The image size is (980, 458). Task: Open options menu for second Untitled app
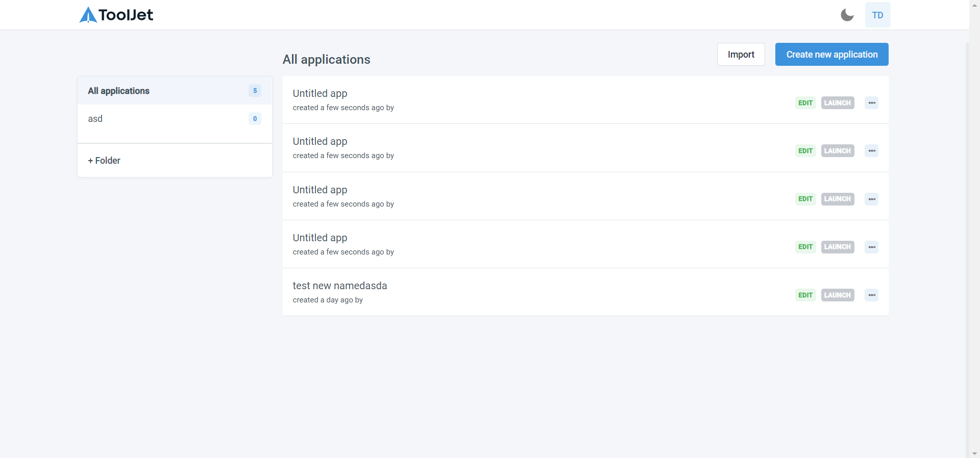[x=871, y=150]
